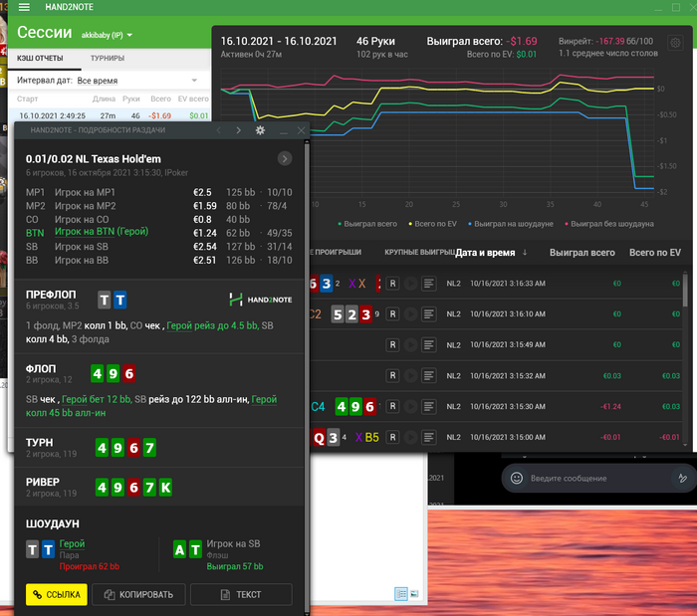Click -€1.24 result in hands table
The image size is (697, 616).
coord(610,406)
